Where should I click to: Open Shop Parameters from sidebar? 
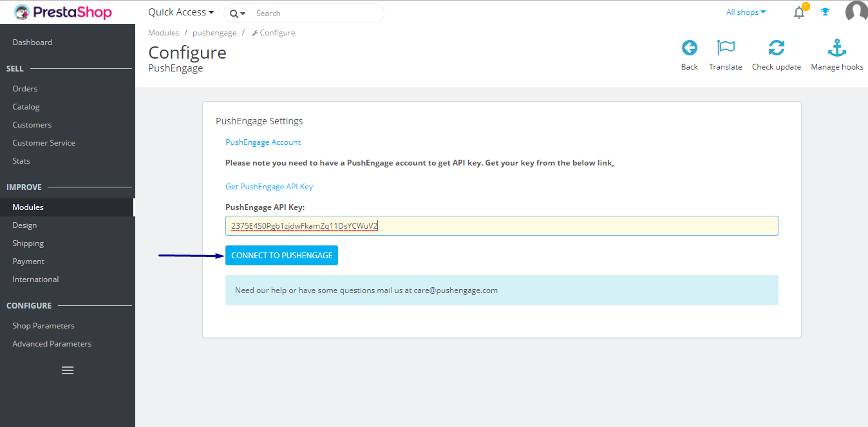[x=44, y=325]
